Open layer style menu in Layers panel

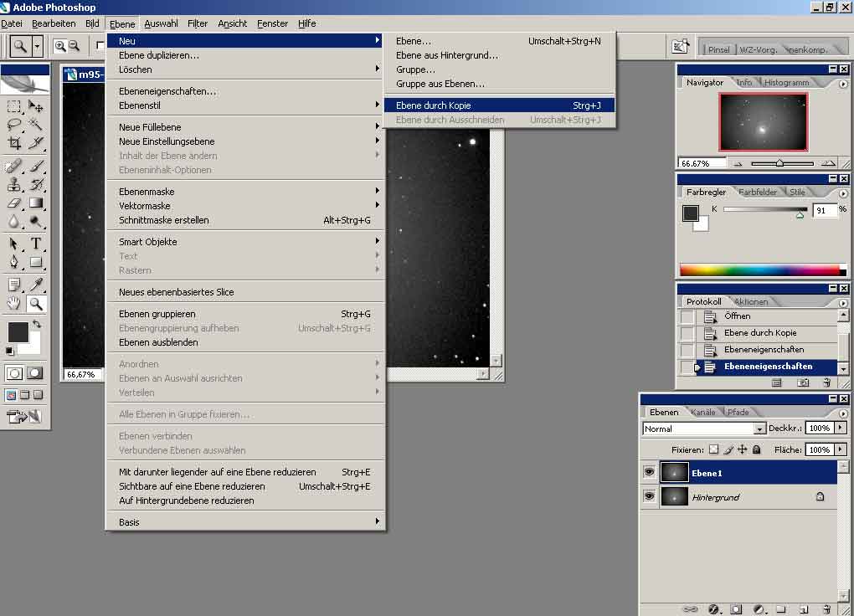(x=713, y=609)
